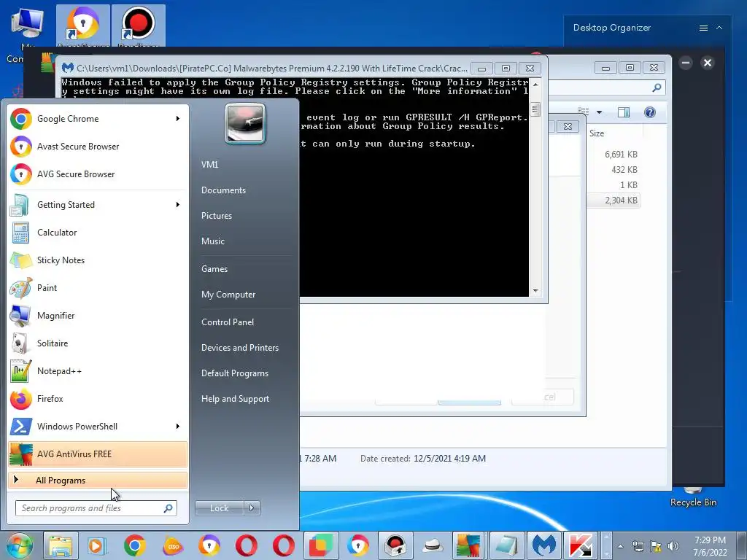This screenshot has width=747, height=560.
Task: Open Google Chrome taskbar icon
Action: point(135,545)
